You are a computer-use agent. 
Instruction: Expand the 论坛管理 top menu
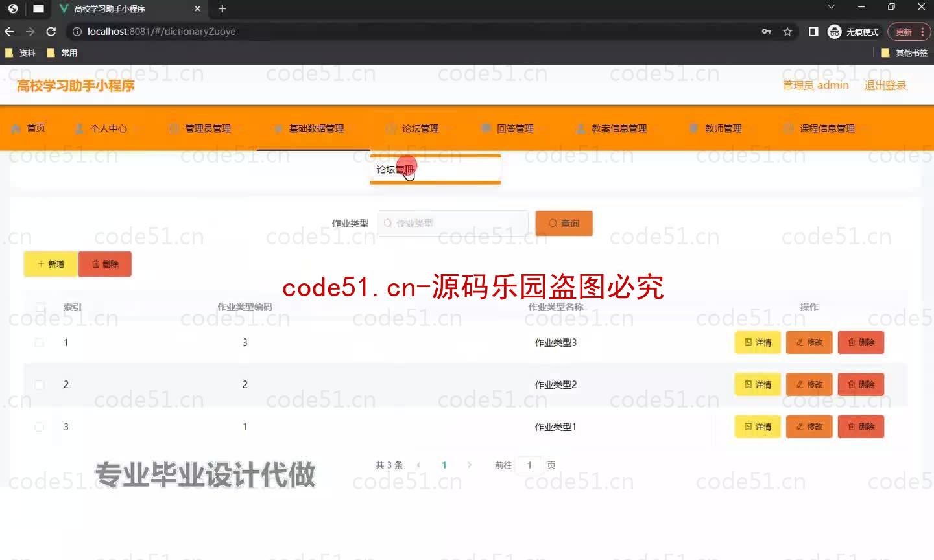(413, 128)
